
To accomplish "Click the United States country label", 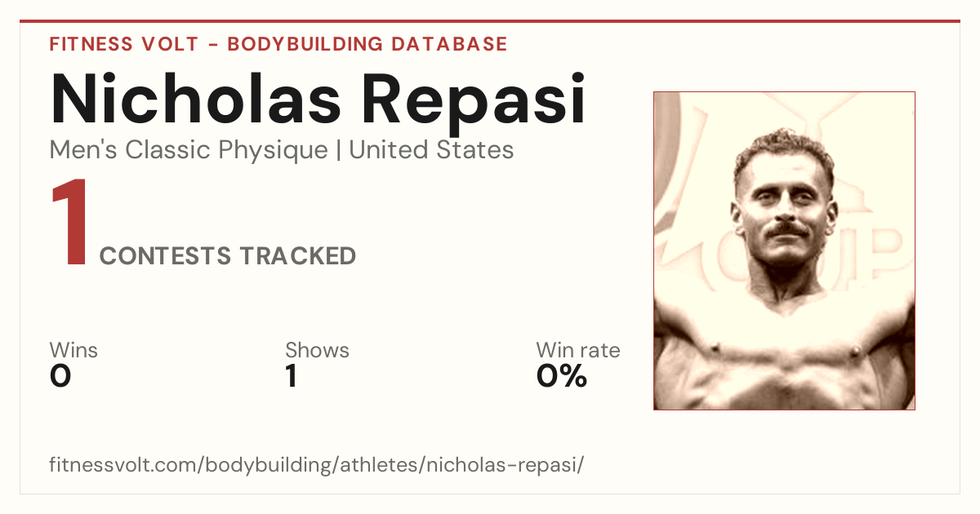I will coord(431,150).
